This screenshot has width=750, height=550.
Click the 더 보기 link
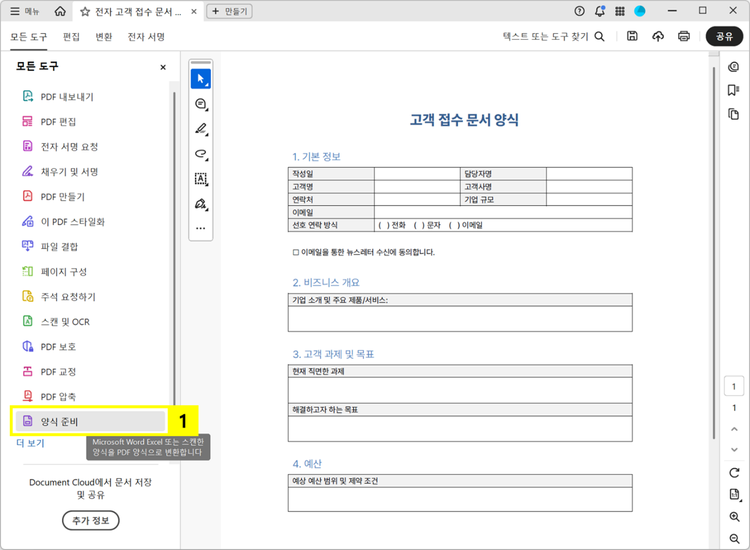(30, 443)
